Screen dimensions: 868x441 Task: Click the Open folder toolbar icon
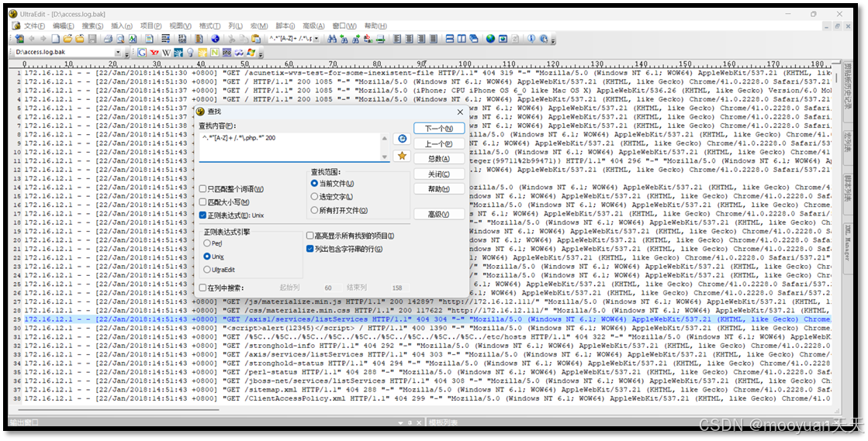[67, 39]
